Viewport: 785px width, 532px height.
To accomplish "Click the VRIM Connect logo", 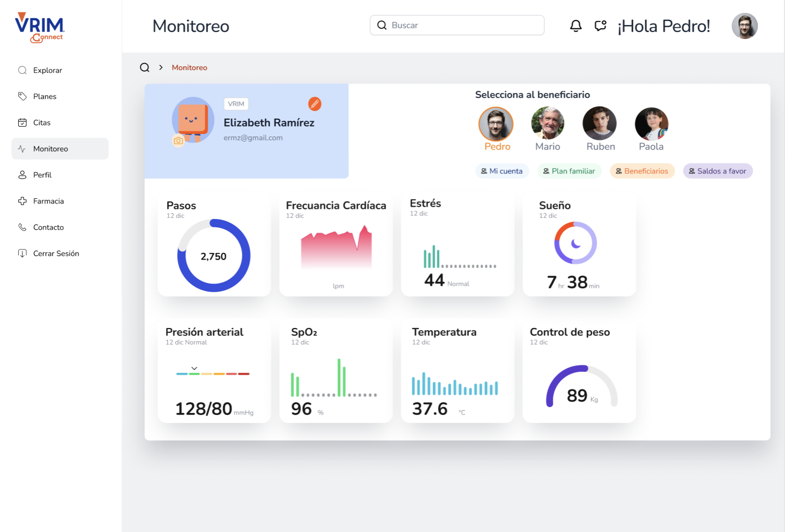I will (x=40, y=27).
